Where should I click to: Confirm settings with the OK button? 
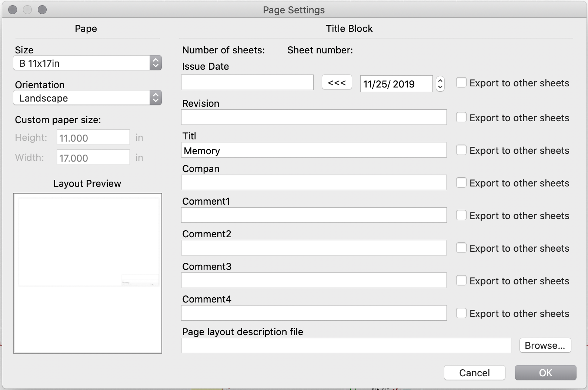[x=545, y=373]
